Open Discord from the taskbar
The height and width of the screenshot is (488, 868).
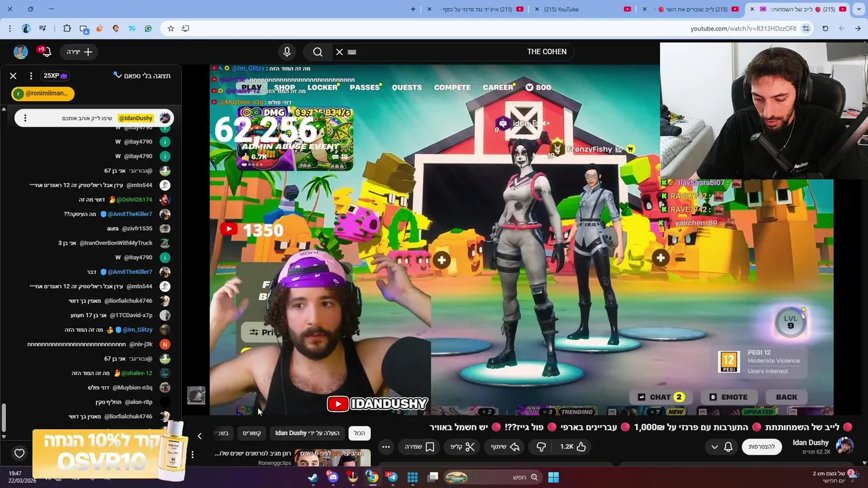click(x=333, y=477)
